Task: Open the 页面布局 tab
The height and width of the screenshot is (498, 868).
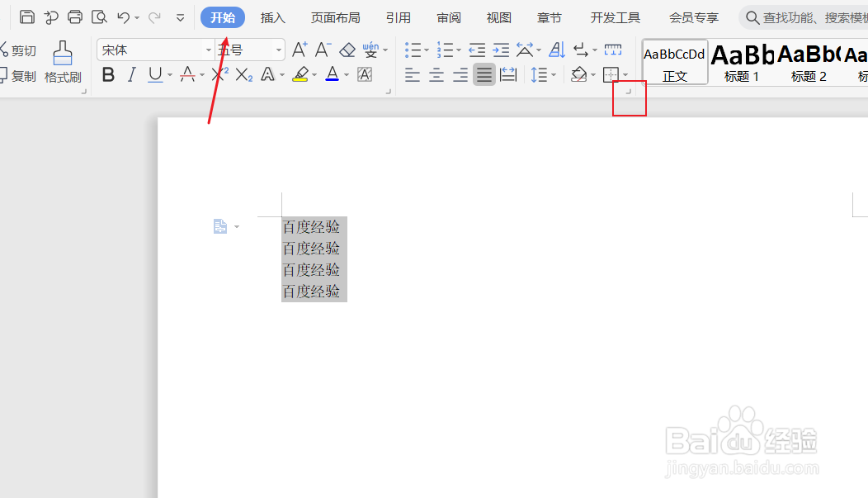Action: pos(336,17)
